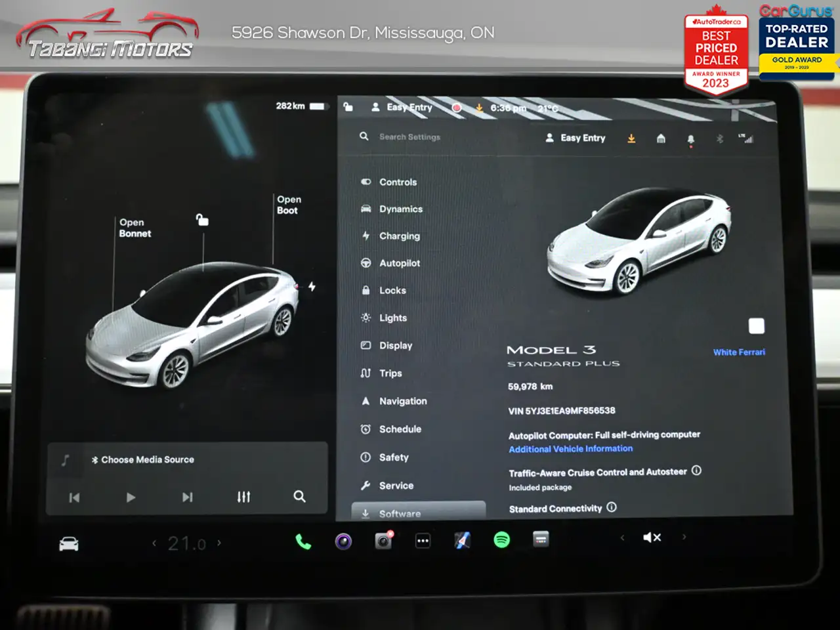Decrease cabin temperature with left chevron
The width and height of the screenshot is (840, 630).
(154, 543)
